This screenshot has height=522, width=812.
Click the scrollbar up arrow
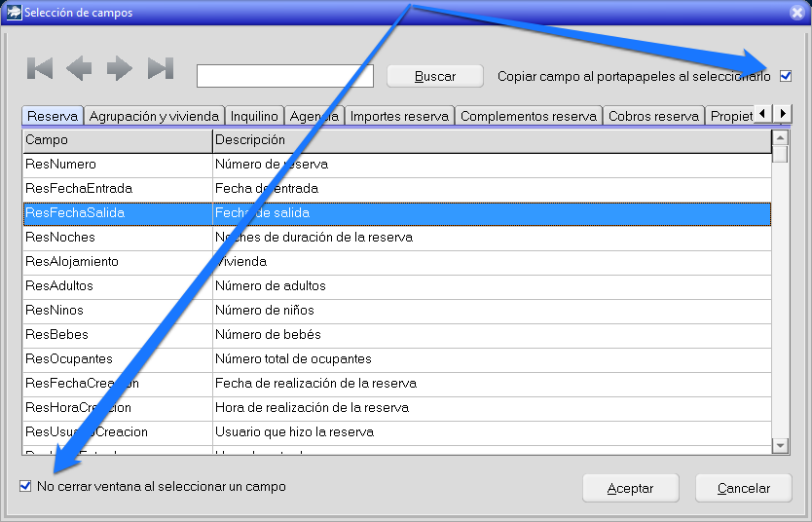[780, 137]
